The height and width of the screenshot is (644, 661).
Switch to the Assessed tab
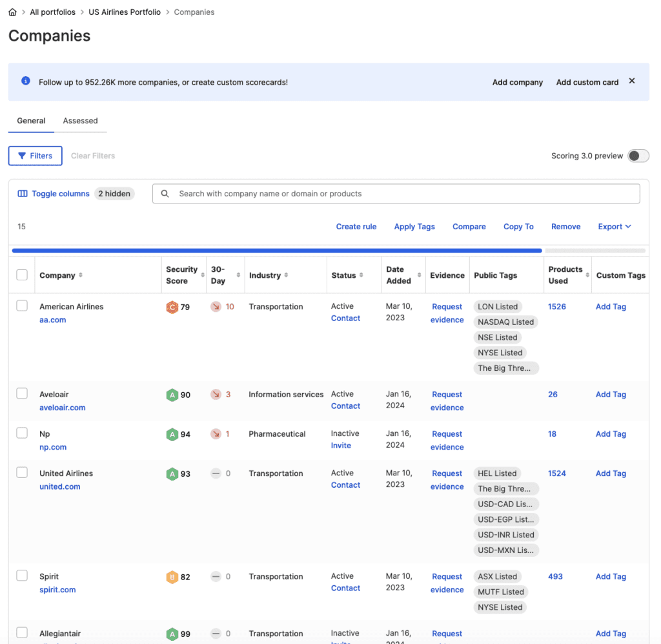click(80, 121)
